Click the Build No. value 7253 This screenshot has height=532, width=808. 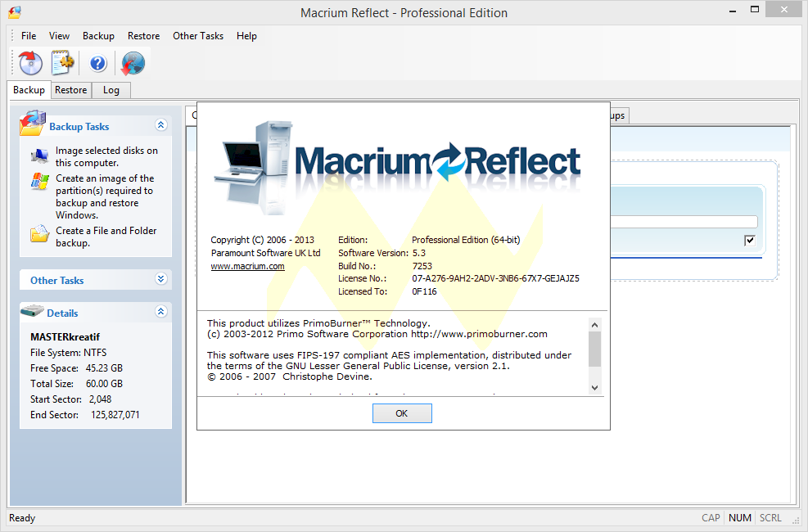tap(422, 266)
